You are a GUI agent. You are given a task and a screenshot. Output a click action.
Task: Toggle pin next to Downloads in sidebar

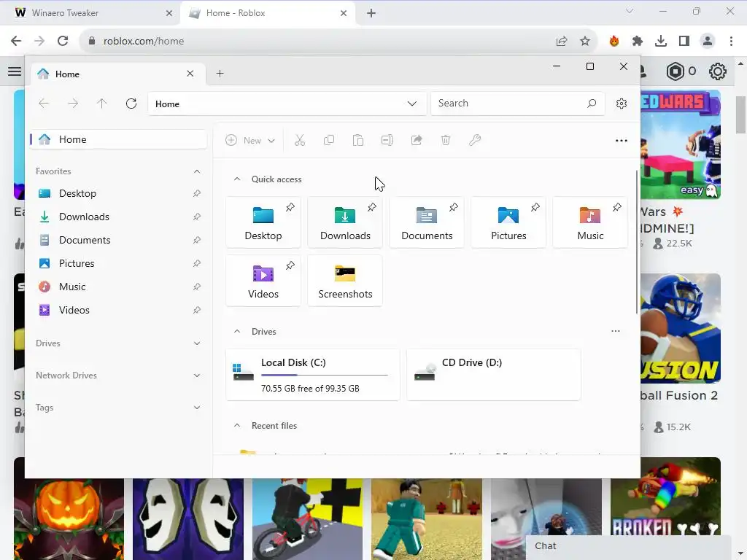click(197, 217)
